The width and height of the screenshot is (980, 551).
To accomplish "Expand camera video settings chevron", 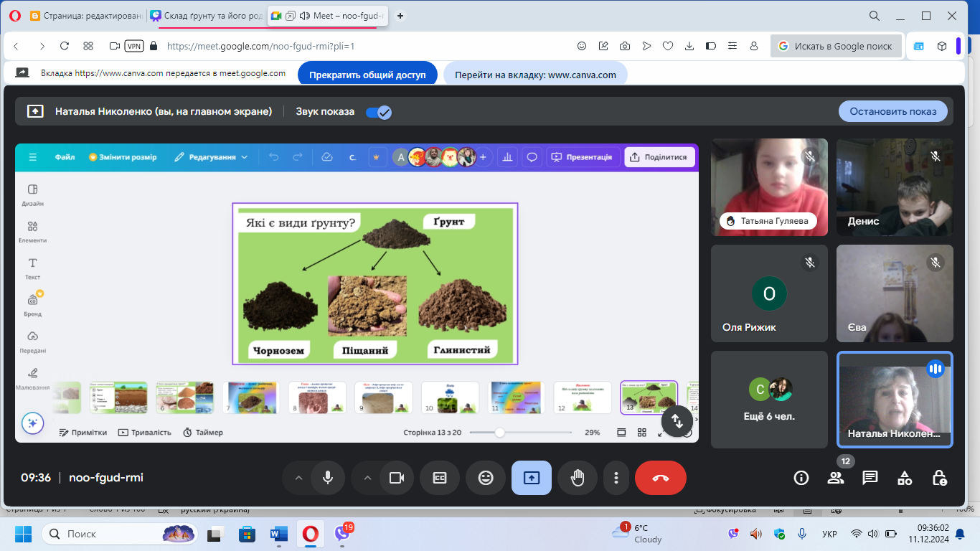I will 367,478.
